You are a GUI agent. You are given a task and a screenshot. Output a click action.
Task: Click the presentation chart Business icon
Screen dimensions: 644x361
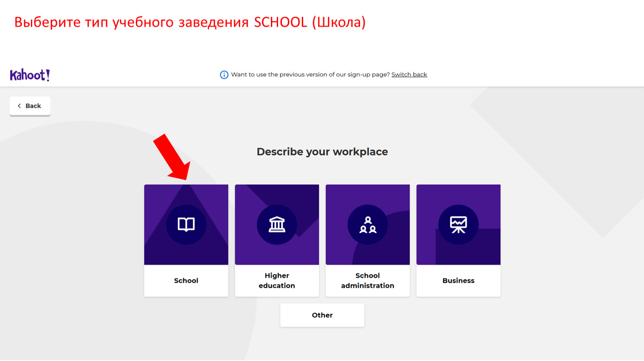click(458, 224)
